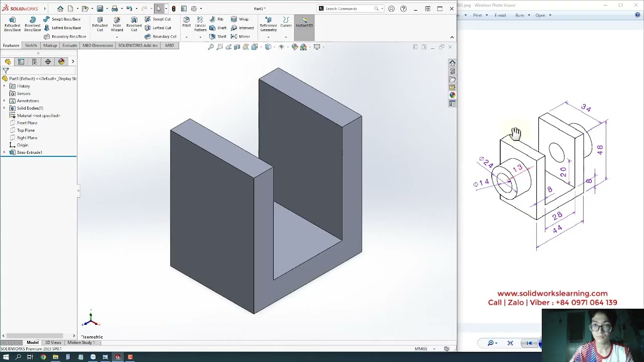Switch to the Sketch tab
This screenshot has width=644, height=362.
coord(31,46)
